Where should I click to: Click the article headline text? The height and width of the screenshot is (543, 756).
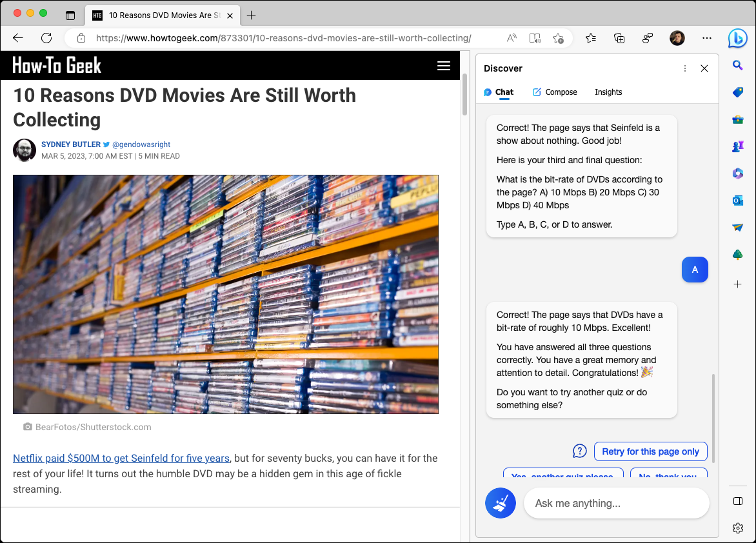(184, 108)
